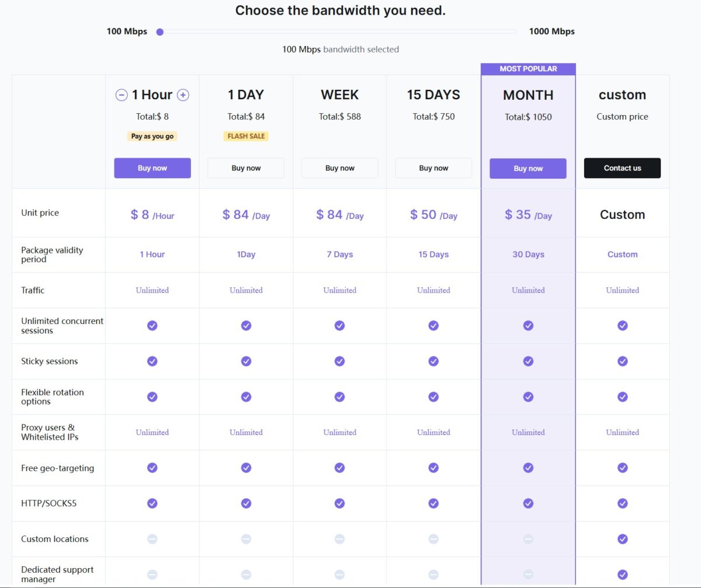The height and width of the screenshot is (588, 701).
Task: Click 1 Hour check icon for Free geo-targeting
Action: coord(152,468)
